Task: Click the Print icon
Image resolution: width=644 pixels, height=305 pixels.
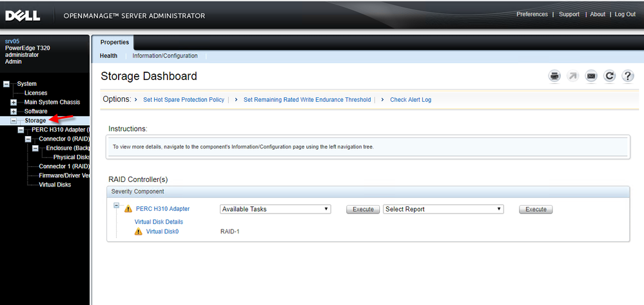Action: pos(555,76)
